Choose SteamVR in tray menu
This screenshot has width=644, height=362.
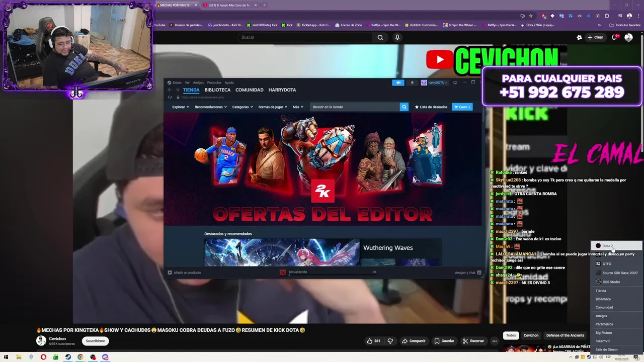[x=616, y=341]
